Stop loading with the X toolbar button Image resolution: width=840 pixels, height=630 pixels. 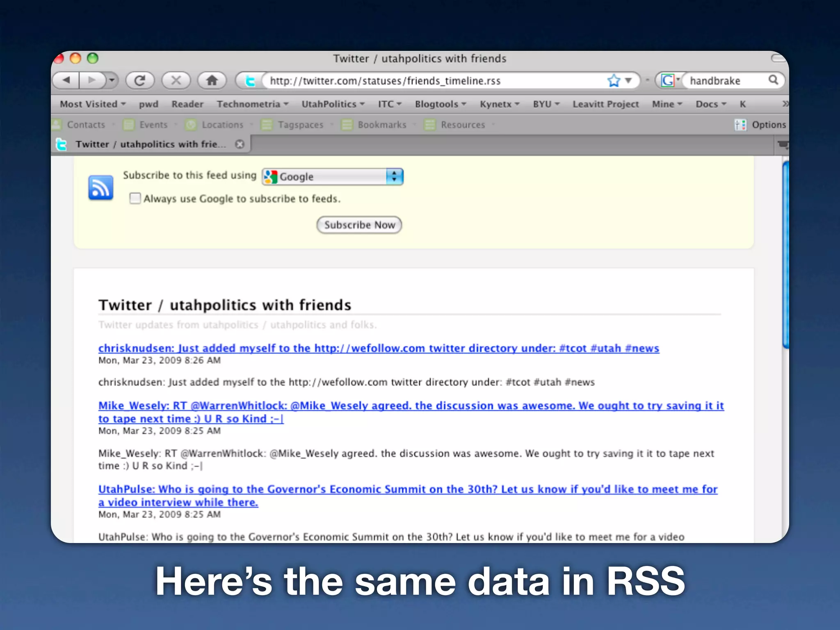[176, 80]
